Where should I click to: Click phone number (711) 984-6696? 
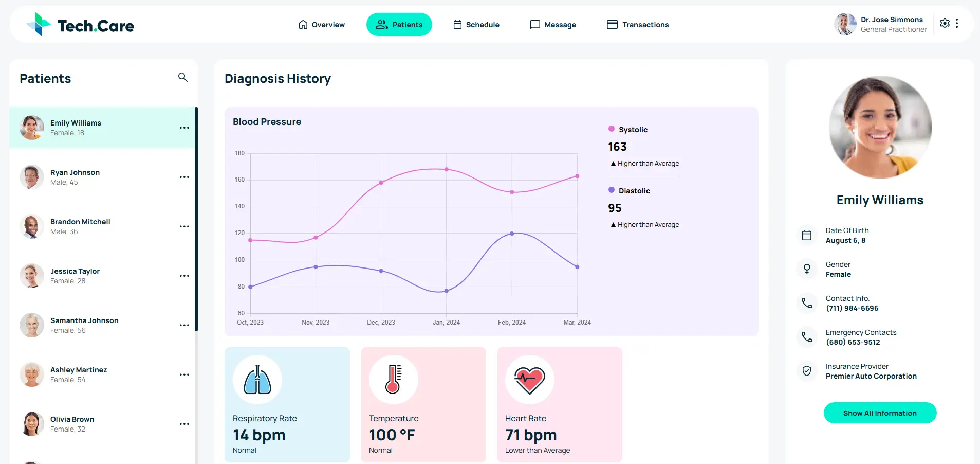point(852,308)
